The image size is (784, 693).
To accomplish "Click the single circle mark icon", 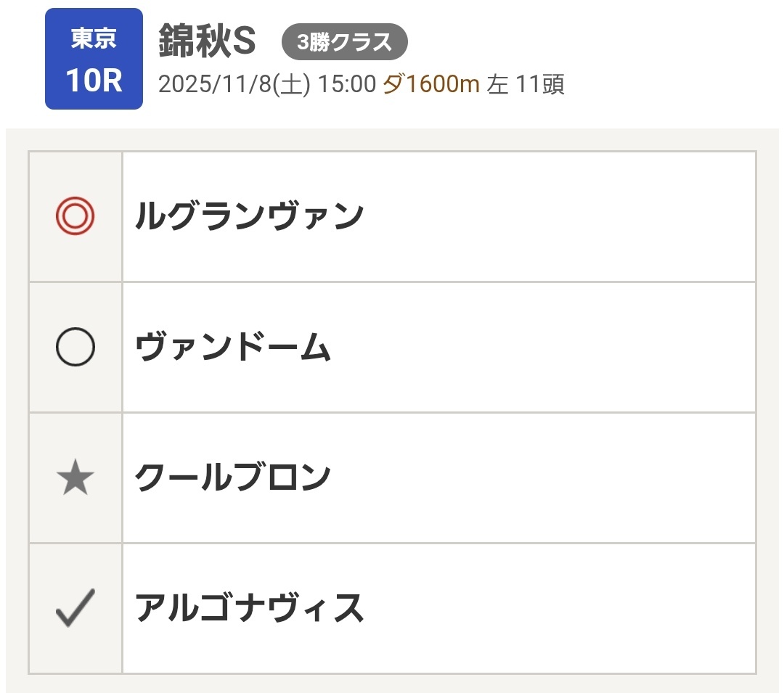I will [75, 347].
